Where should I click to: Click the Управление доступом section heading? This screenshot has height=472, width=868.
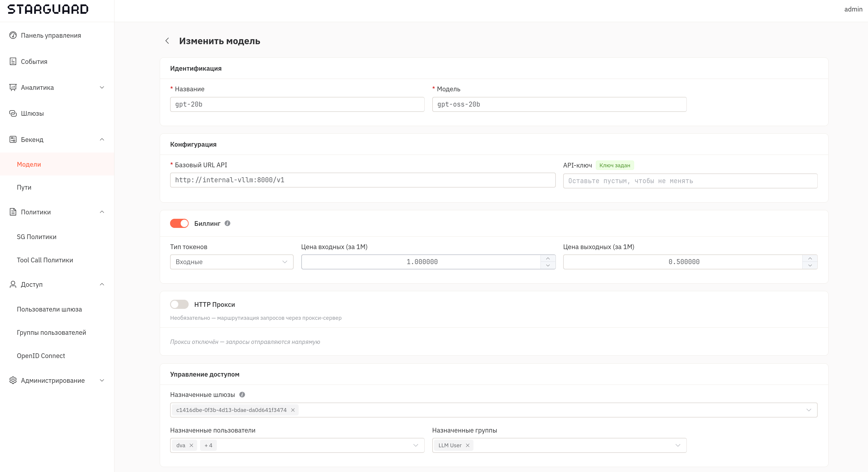pos(204,374)
